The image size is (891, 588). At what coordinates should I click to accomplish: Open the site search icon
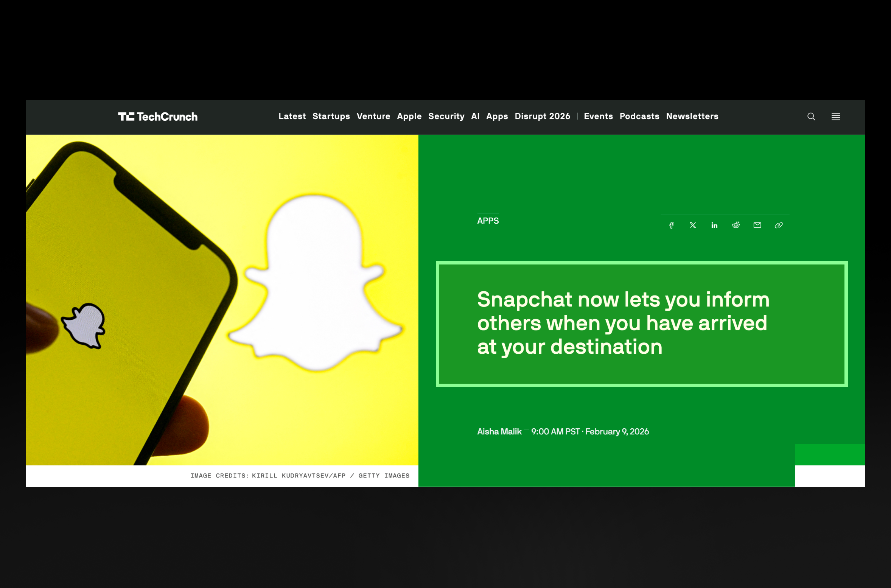811,117
